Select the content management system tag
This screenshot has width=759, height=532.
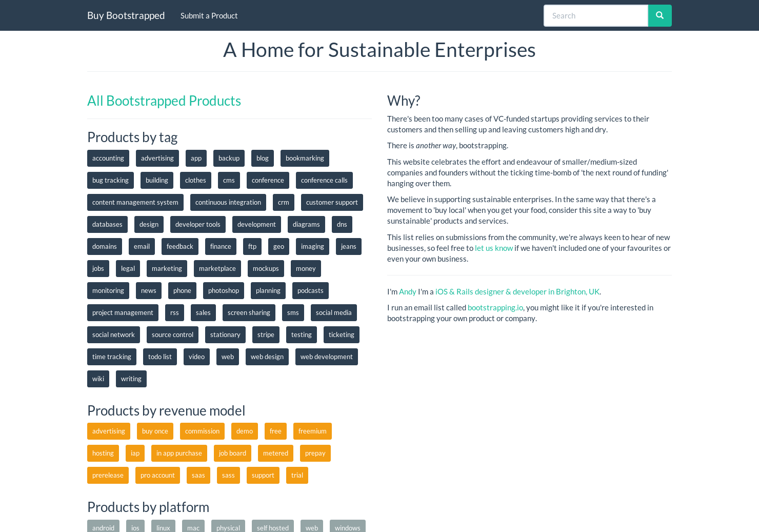point(135,202)
